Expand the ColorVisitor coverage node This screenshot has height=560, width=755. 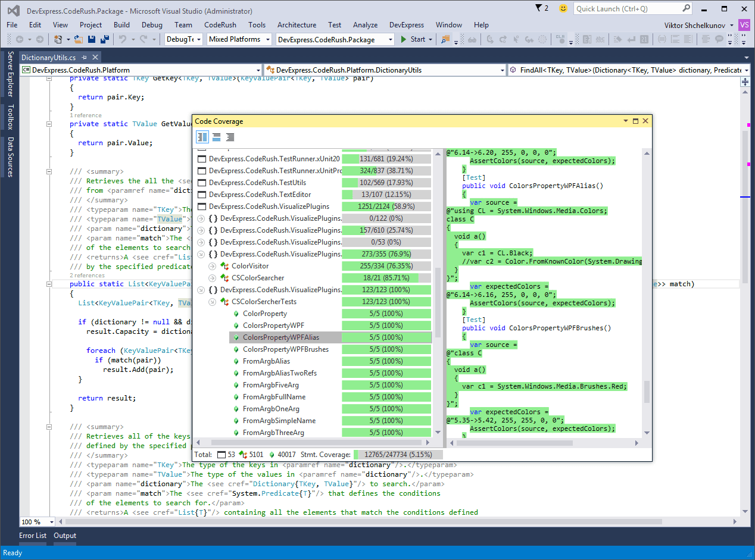[x=213, y=266]
